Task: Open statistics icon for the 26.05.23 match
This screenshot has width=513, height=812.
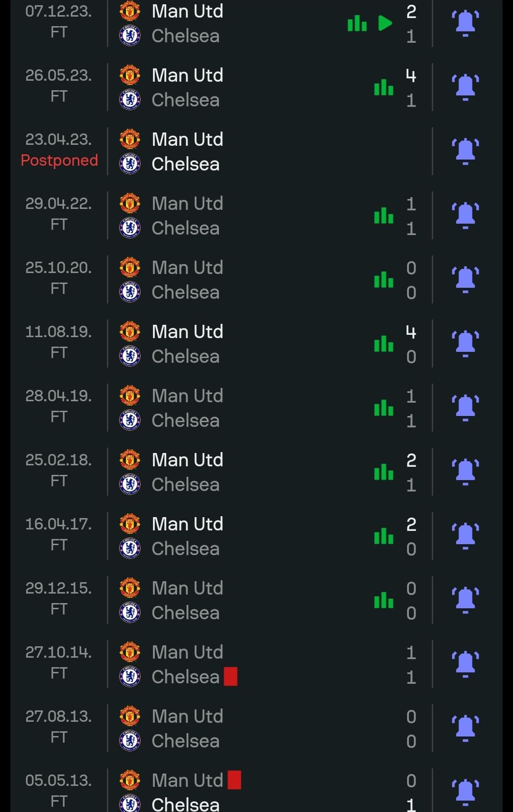Action: [384, 87]
